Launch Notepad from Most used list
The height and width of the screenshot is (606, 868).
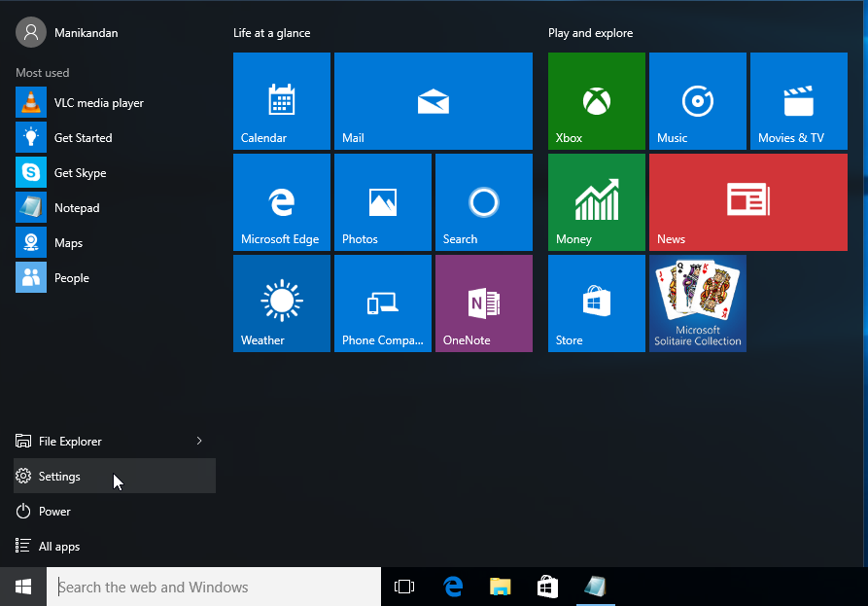[x=115, y=208]
